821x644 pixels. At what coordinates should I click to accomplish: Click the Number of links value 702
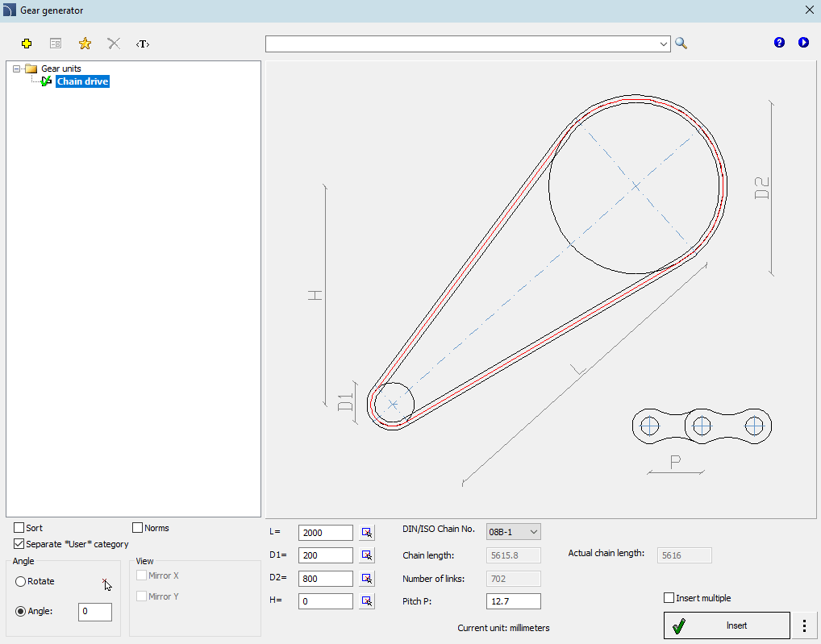(x=513, y=578)
